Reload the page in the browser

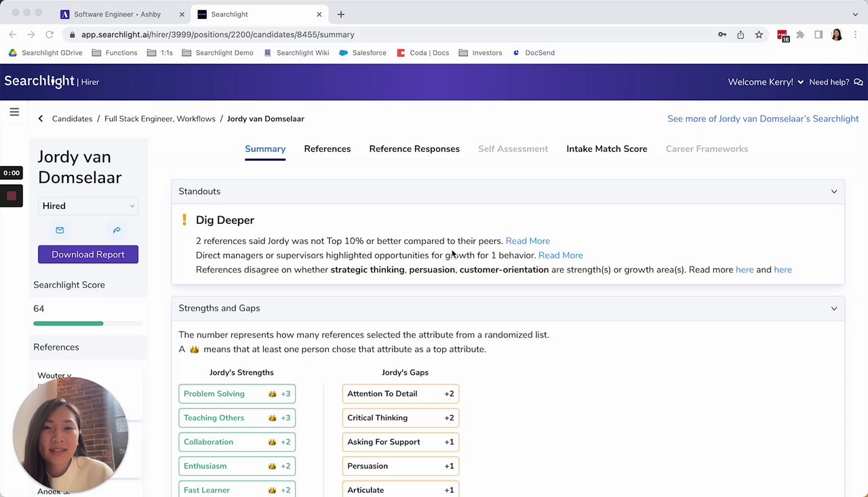click(x=50, y=35)
